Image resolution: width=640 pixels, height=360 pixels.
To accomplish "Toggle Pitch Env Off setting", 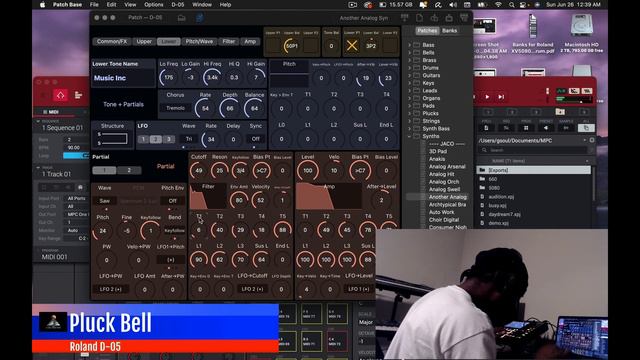I will click(x=173, y=201).
